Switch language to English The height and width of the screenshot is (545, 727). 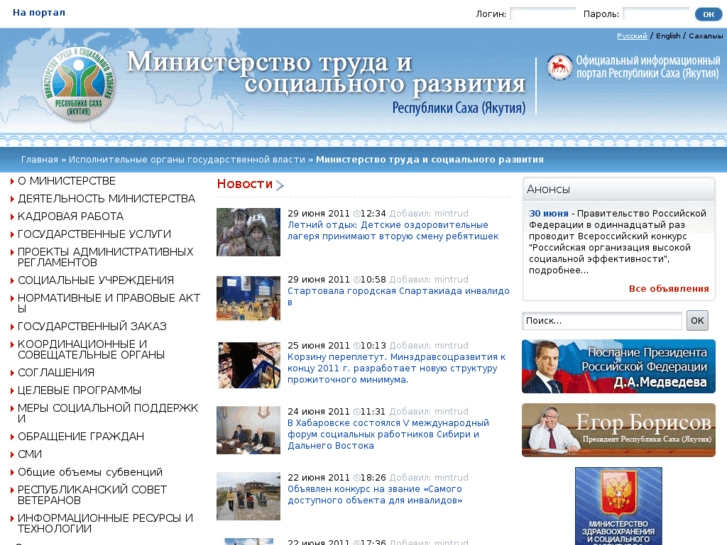(x=668, y=36)
